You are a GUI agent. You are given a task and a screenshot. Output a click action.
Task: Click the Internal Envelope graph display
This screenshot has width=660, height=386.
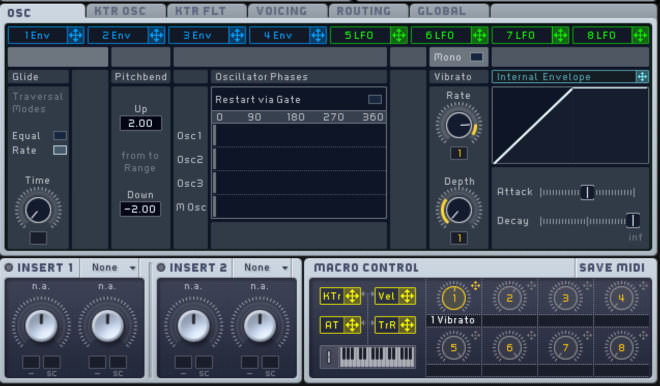570,125
